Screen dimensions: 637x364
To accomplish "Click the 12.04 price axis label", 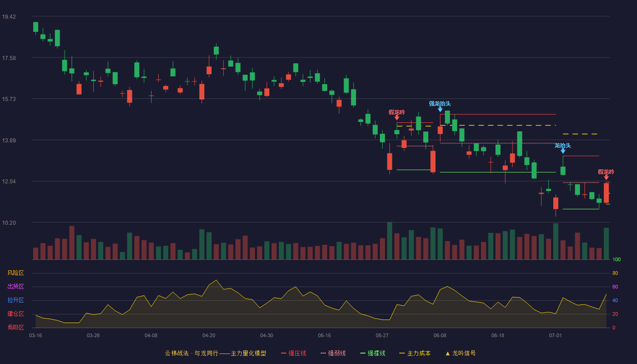I will [9, 182].
